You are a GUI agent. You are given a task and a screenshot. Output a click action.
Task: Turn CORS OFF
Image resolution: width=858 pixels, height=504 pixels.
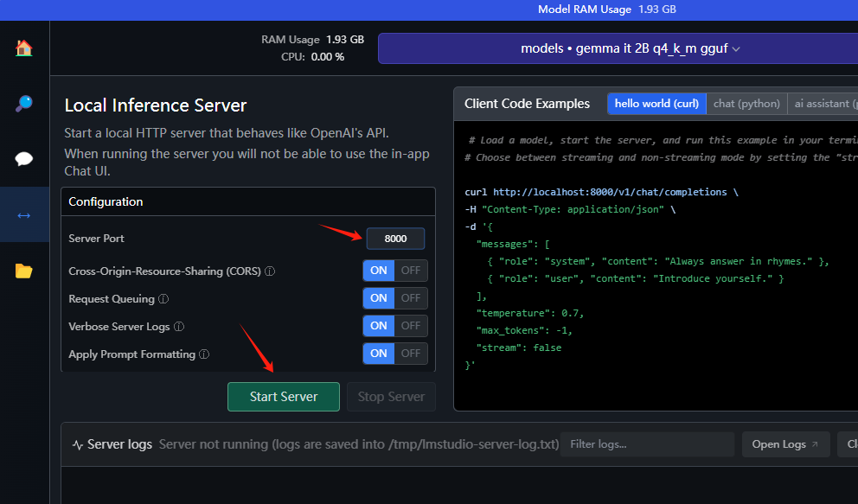[x=411, y=270]
